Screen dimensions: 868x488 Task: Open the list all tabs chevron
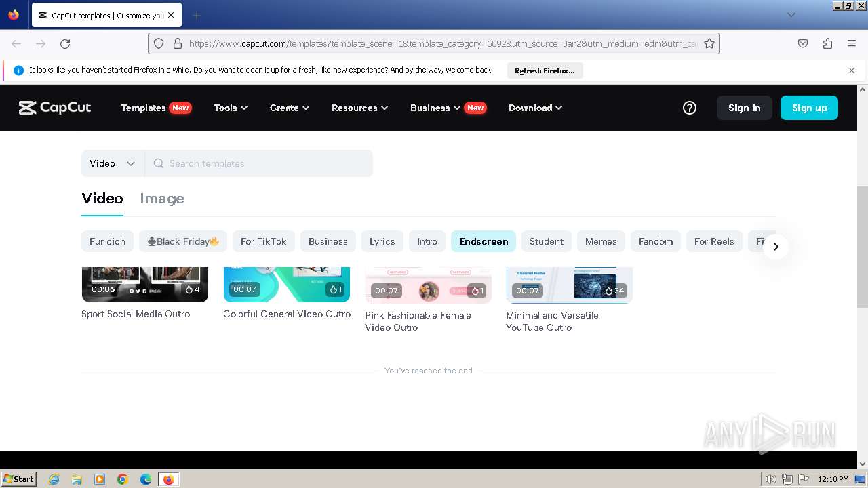791,15
